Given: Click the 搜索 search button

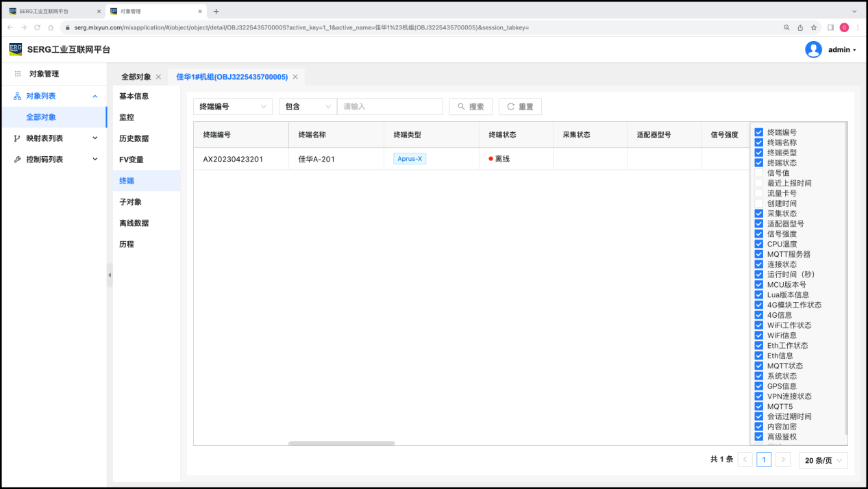Looking at the screenshot, I should (x=471, y=107).
